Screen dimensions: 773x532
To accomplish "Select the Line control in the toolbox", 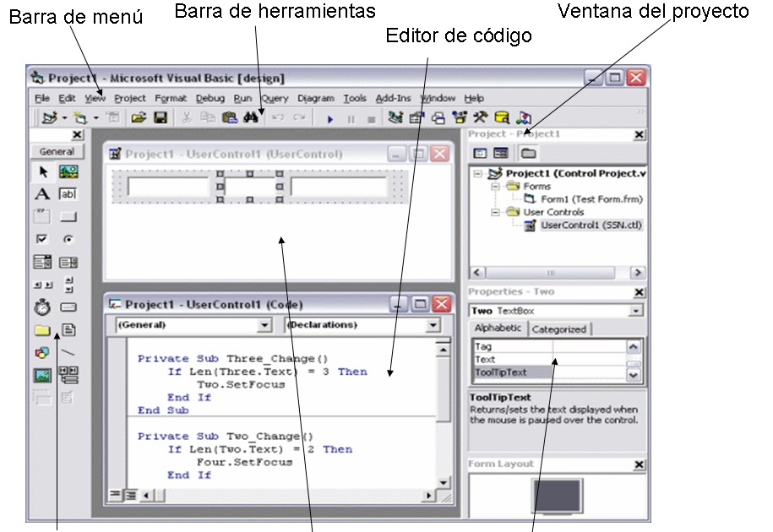I will tap(68, 353).
